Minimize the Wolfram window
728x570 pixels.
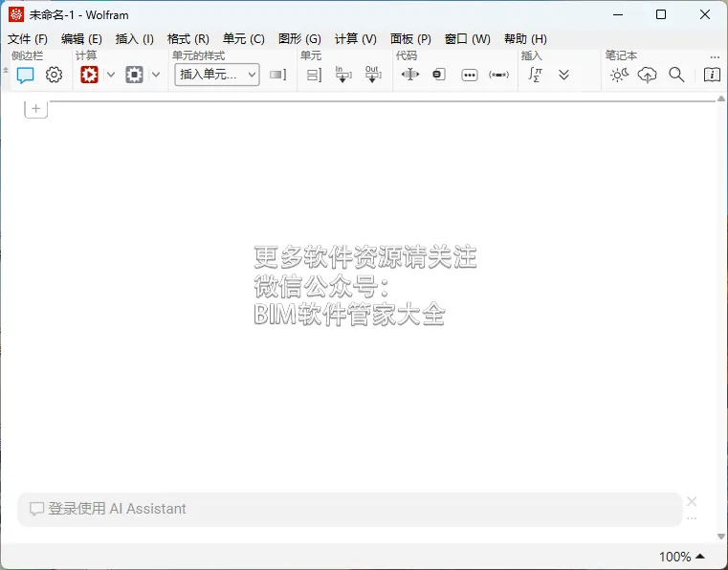[x=618, y=15]
